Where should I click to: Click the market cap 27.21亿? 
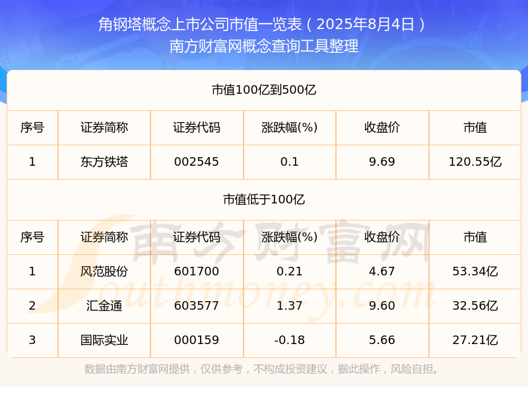pyautogui.click(x=475, y=340)
